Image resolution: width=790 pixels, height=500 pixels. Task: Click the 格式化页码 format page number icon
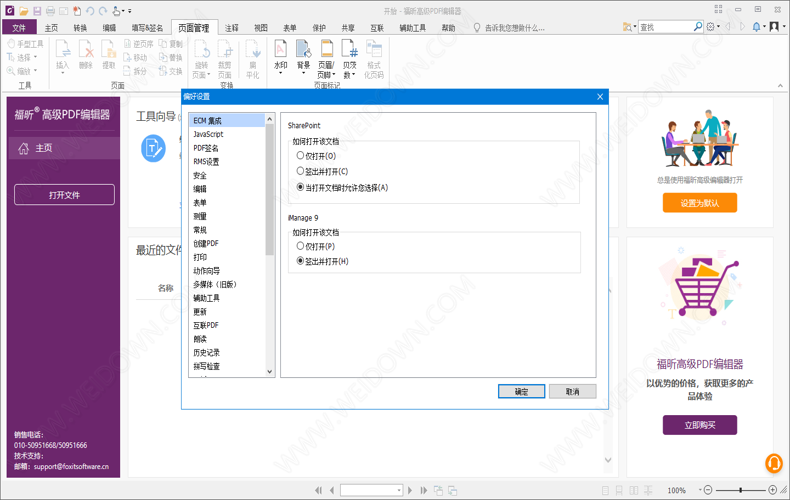pyautogui.click(x=374, y=50)
